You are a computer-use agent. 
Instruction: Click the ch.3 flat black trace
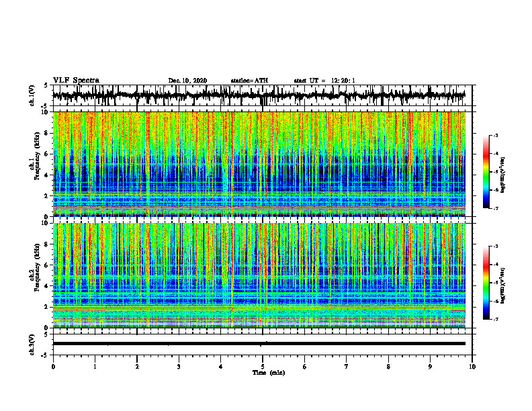pyautogui.click(x=259, y=344)
